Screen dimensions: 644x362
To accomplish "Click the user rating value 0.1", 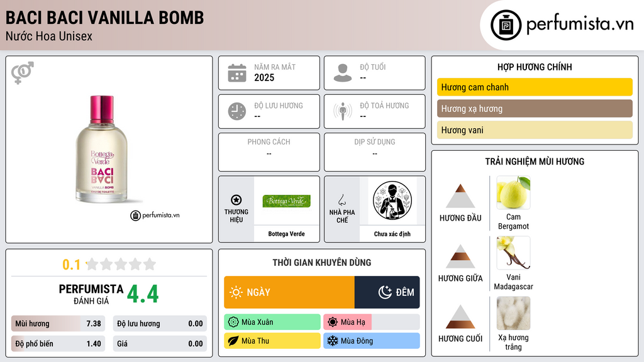I will tap(72, 265).
